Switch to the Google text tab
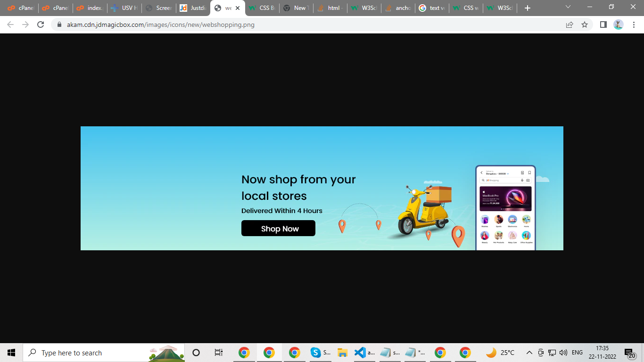Screen dimensions: 644x362 tap(432, 8)
